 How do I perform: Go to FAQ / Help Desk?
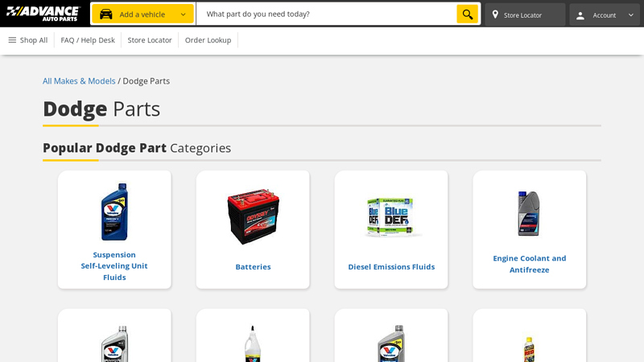(88, 40)
